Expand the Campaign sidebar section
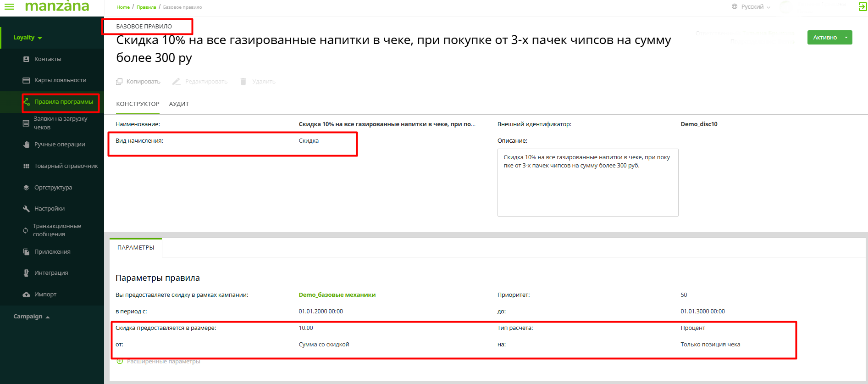This screenshot has height=384, width=868. pos(31,317)
